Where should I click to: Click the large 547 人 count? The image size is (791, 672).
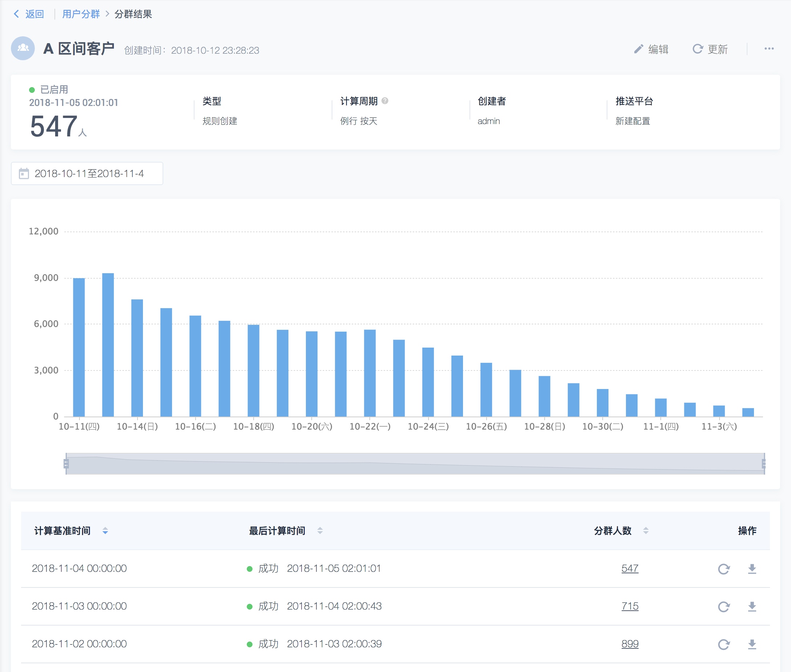(x=58, y=127)
